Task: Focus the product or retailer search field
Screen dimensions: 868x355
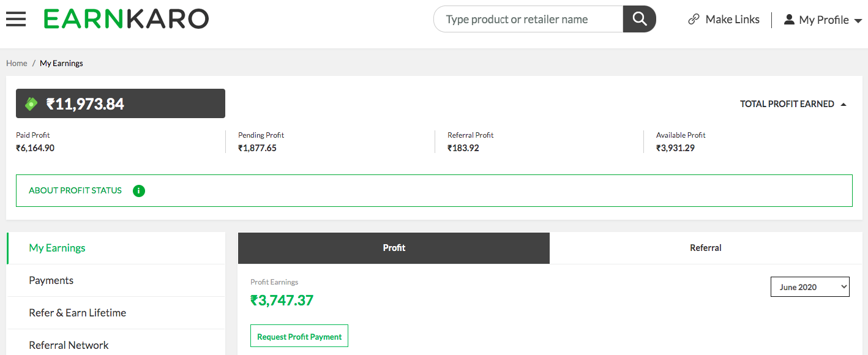Action: coord(528,19)
